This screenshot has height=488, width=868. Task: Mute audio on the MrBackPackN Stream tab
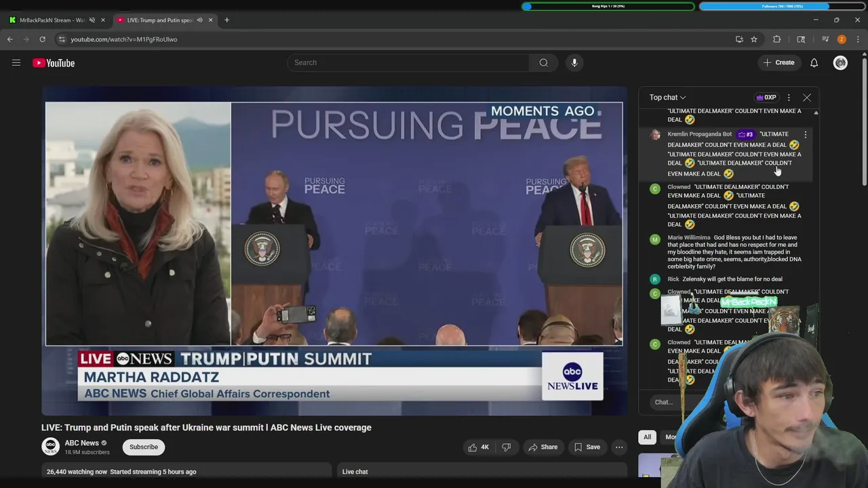point(92,20)
